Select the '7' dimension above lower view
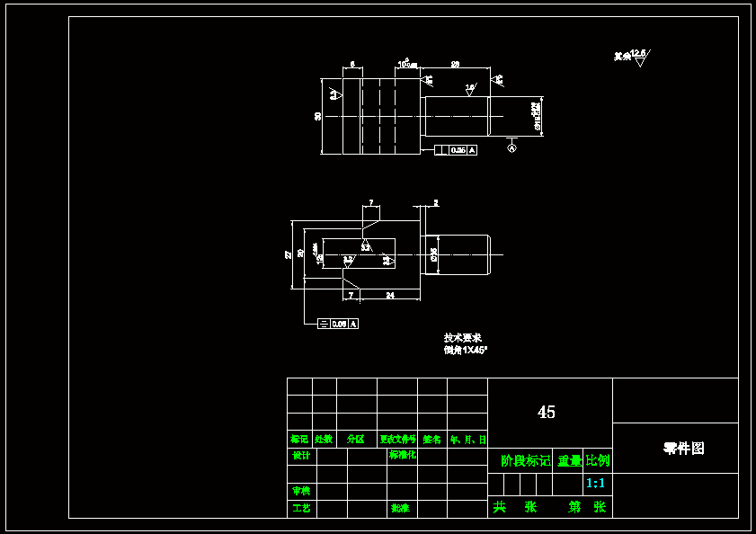756x534 pixels. coord(370,202)
